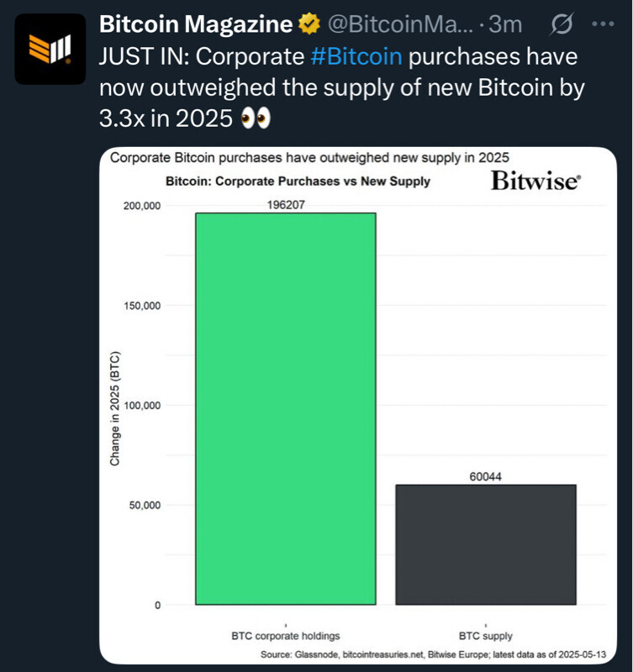The image size is (633, 672).
Task: Click the green corporate holdings bar
Action: 285,408
